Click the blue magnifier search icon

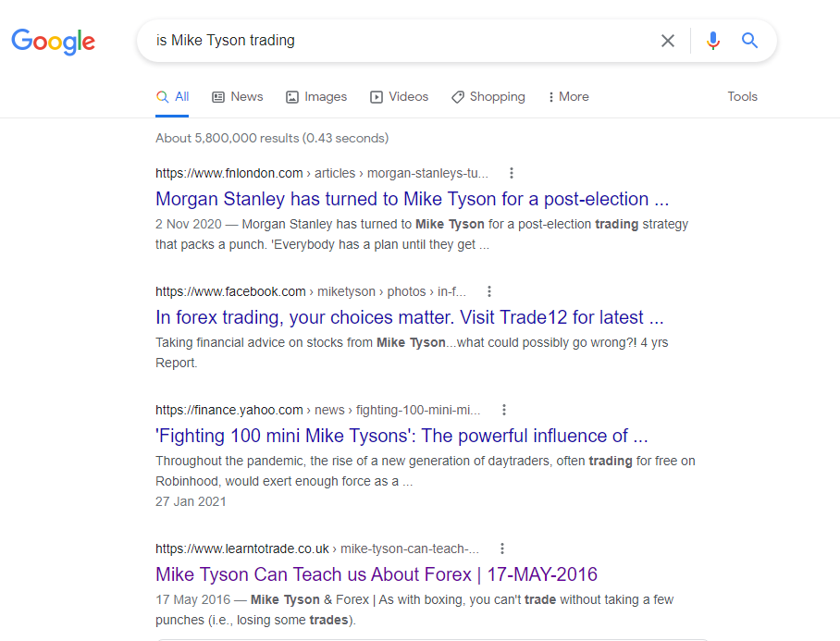click(x=749, y=41)
